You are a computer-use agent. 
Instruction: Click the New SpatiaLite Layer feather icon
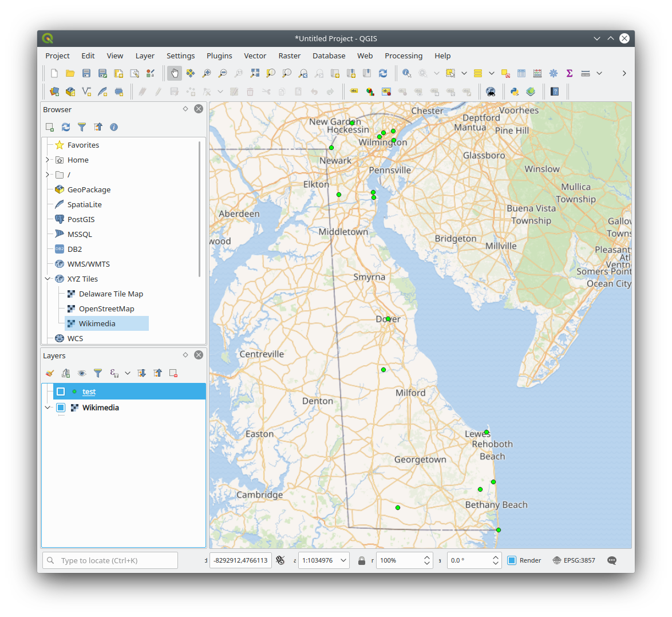[x=102, y=92]
